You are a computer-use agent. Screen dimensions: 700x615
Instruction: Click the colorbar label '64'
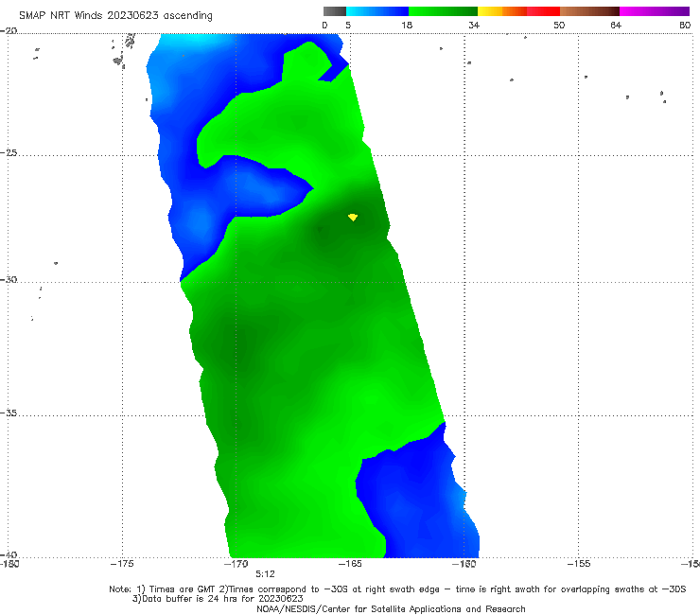(616, 25)
